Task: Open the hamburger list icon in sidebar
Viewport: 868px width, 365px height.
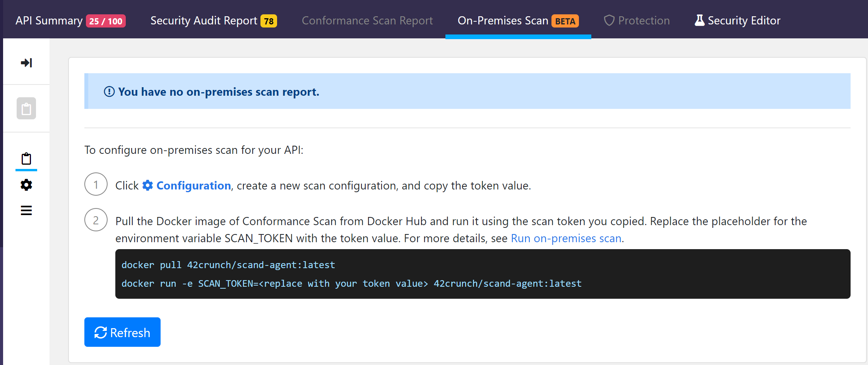Action: pyautogui.click(x=26, y=210)
